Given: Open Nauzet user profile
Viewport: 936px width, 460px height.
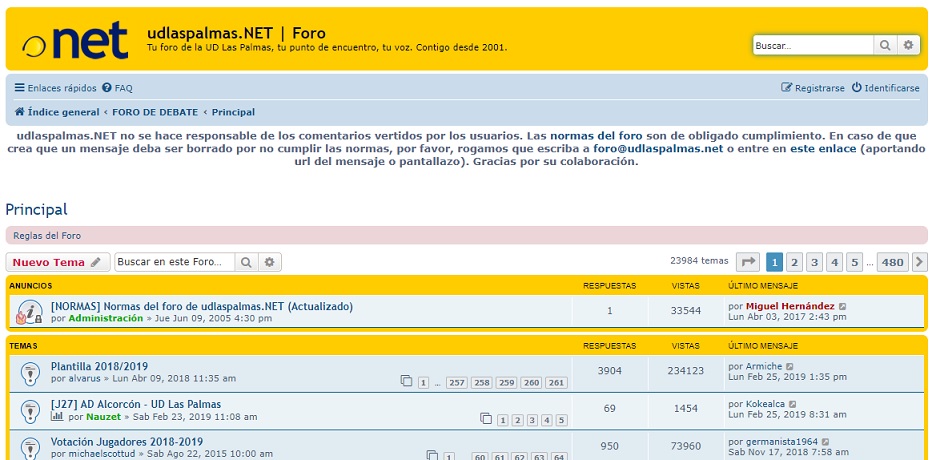Looking at the screenshot, I should (x=103, y=417).
